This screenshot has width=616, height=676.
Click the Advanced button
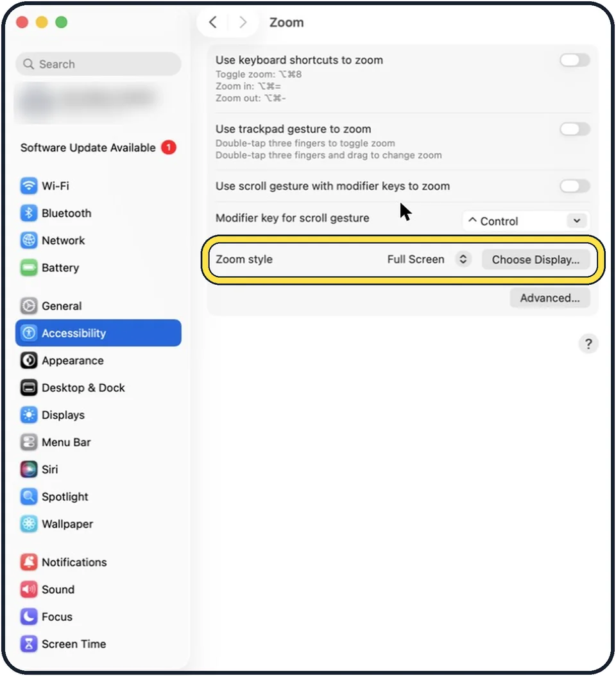click(549, 298)
